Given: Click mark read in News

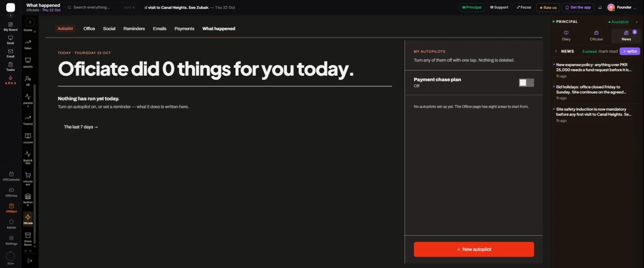Looking at the screenshot, I should (608, 51).
